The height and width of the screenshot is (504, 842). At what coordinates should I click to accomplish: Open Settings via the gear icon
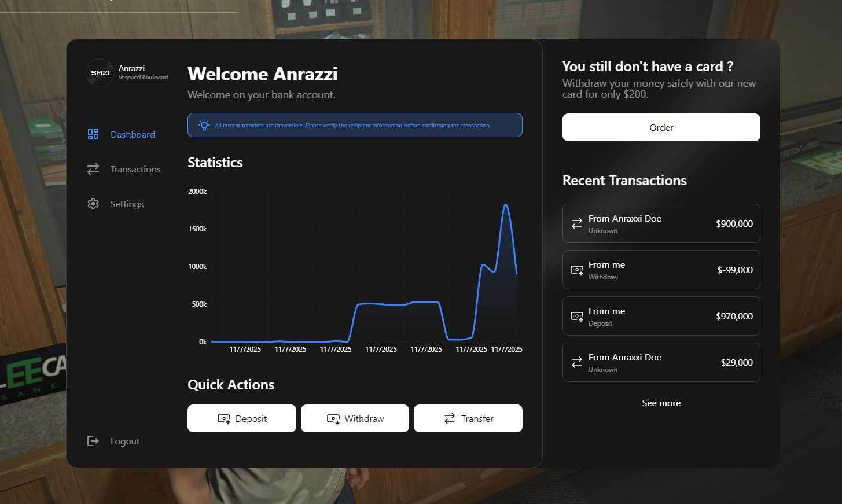(93, 204)
